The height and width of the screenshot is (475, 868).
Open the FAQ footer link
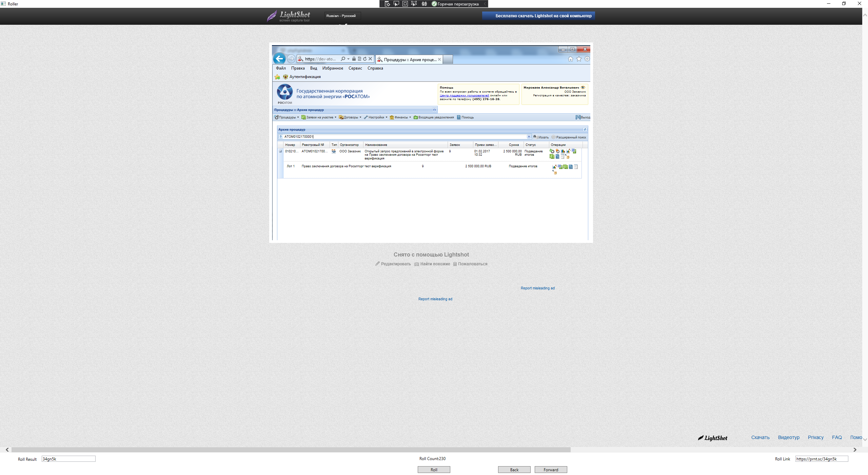[836, 437]
